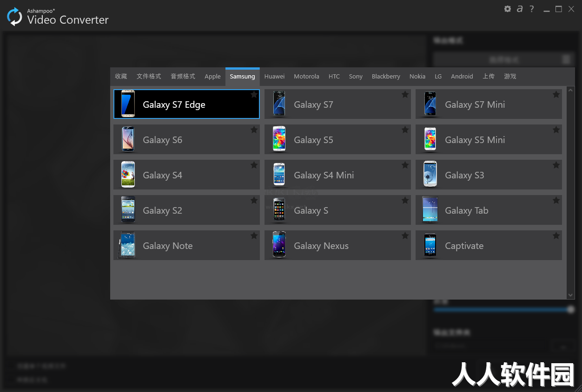582x392 pixels.
Task: Select the Galaxy Nexus phone image
Action: click(x=279, y=245)
